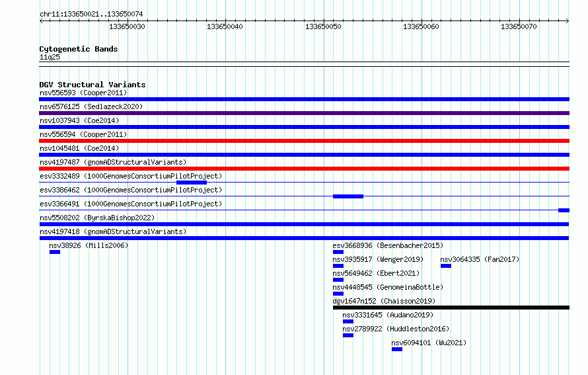Select small blue block under nsv3935917
Image resolution: width=588 pixels, height=375 pixels.
pos(338,266)
